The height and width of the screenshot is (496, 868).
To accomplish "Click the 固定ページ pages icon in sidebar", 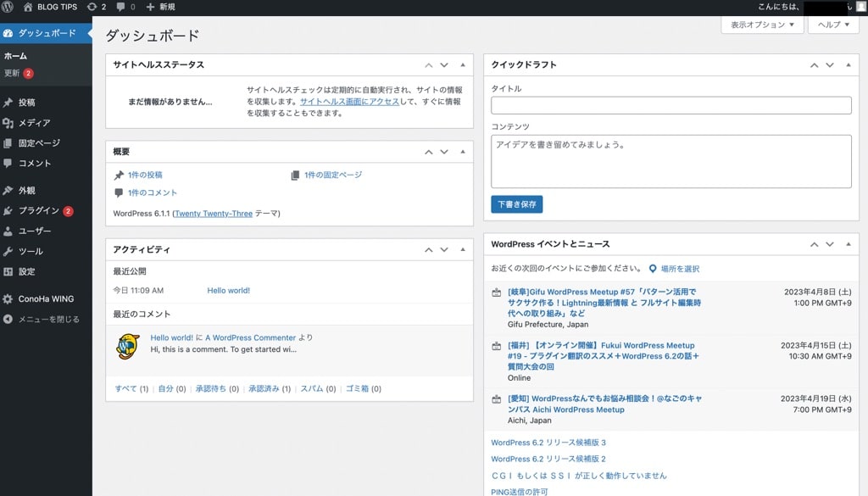I will point(8,142).
